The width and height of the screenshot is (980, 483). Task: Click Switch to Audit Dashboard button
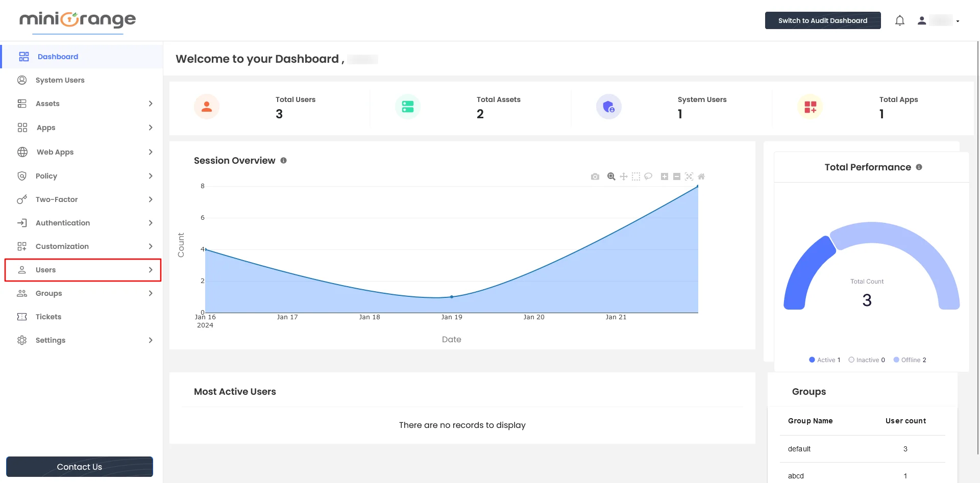[822, 20]
